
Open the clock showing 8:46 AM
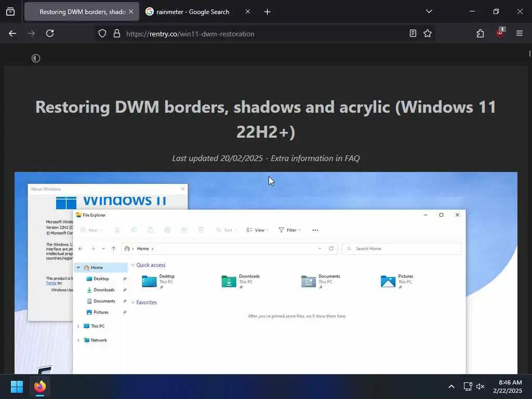tap(508, 387)
